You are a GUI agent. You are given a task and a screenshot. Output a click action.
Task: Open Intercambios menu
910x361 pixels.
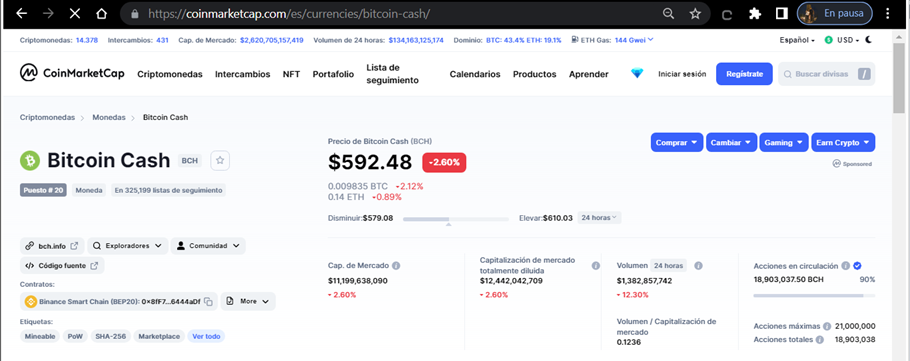(243, 74)
